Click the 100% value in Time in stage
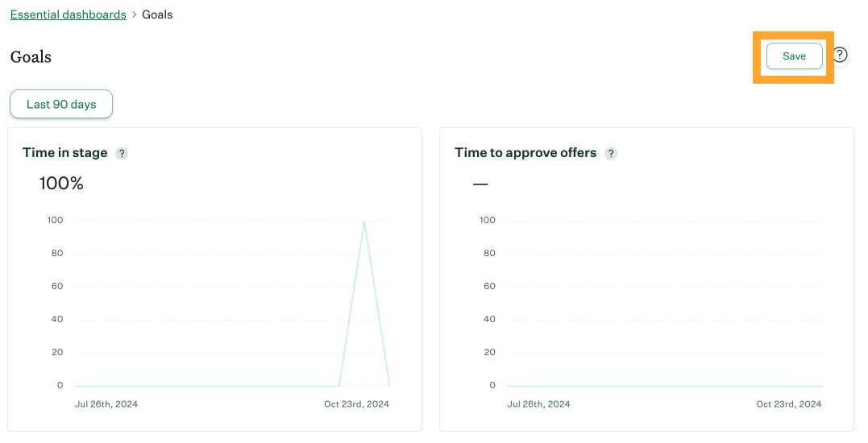 [x=61, y=184]
